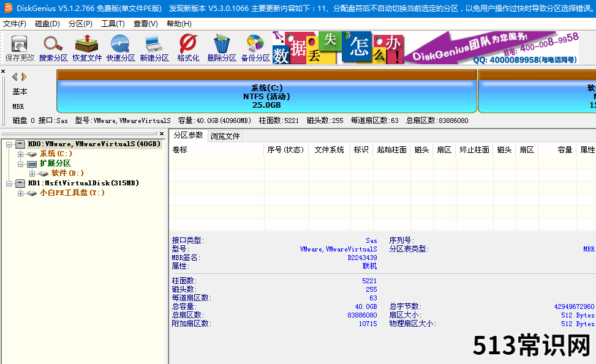Screen dimensions: 596x364
Task: Close the disk tree panel
Action: tap(162, 133)
